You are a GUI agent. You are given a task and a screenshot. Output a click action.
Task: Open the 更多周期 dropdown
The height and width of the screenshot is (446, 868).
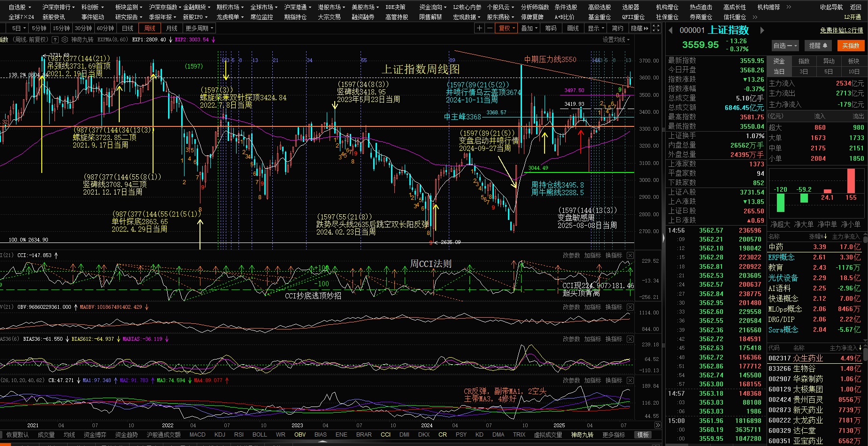click(x=200, y=28)
